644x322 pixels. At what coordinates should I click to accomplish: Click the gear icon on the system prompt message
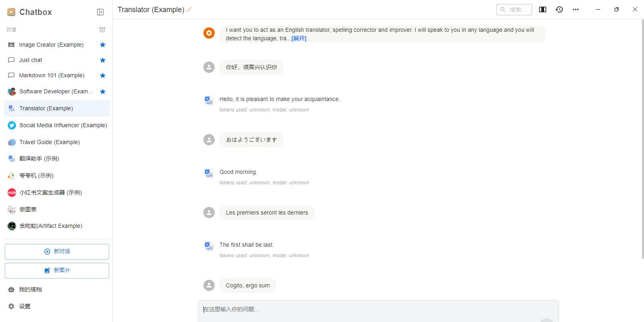pyautogui.click(x=209, y=33)
